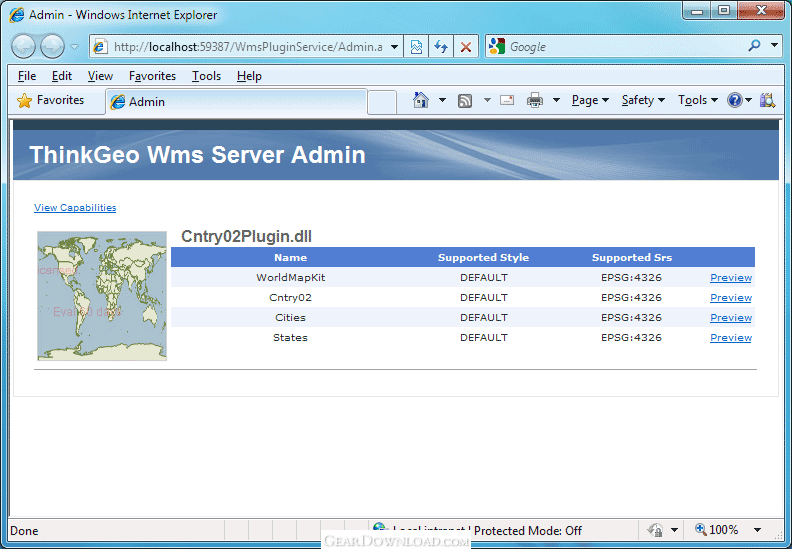792x549 pixels.
Task: Click the zoom magnifier icon in status bar
Action: (701, 529)
